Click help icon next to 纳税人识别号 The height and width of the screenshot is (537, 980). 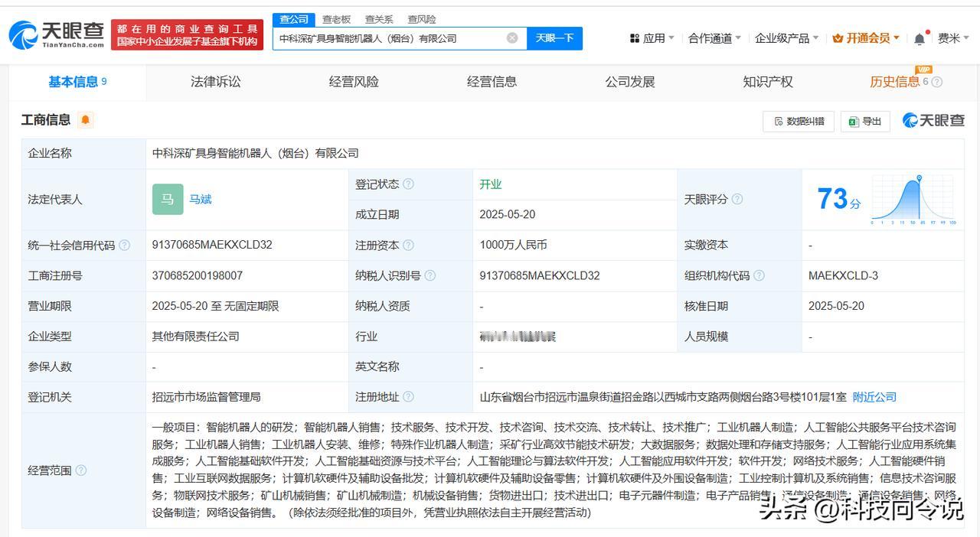click(430, 275)
